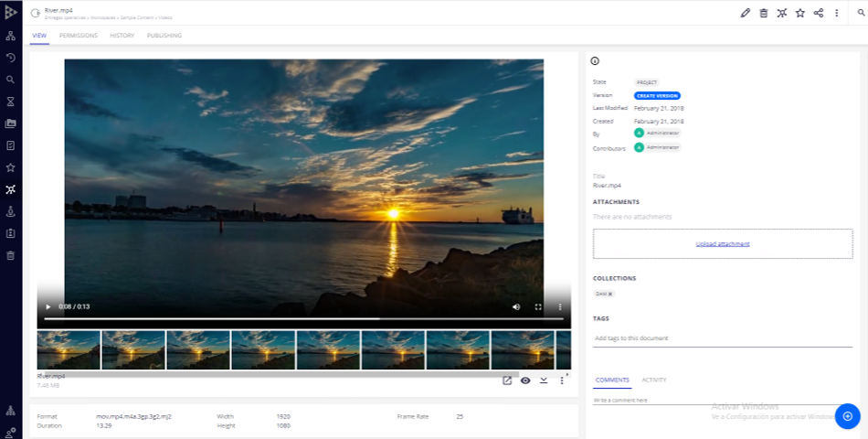The height and width of the screenshot is (439, 868).
Task: Expand the file actions three-dot menu
Action: click(x=562, y=380)
